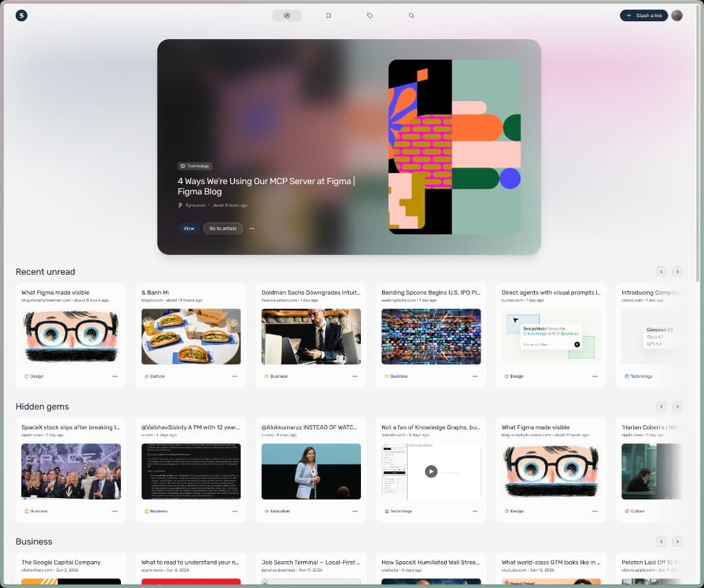Screen dimensions: 704x588
Task: Click Education tag on @Alokkumarzz card
Action: click(277, 511)
